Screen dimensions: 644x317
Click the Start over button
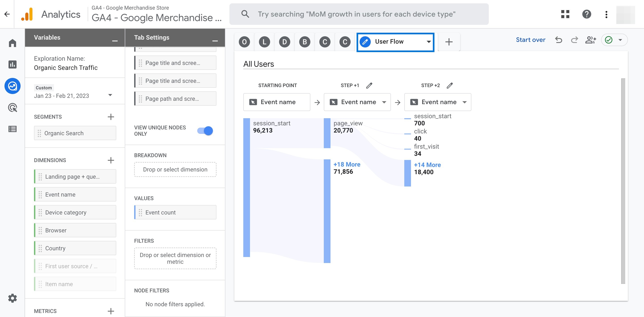(x=531, y=40)
